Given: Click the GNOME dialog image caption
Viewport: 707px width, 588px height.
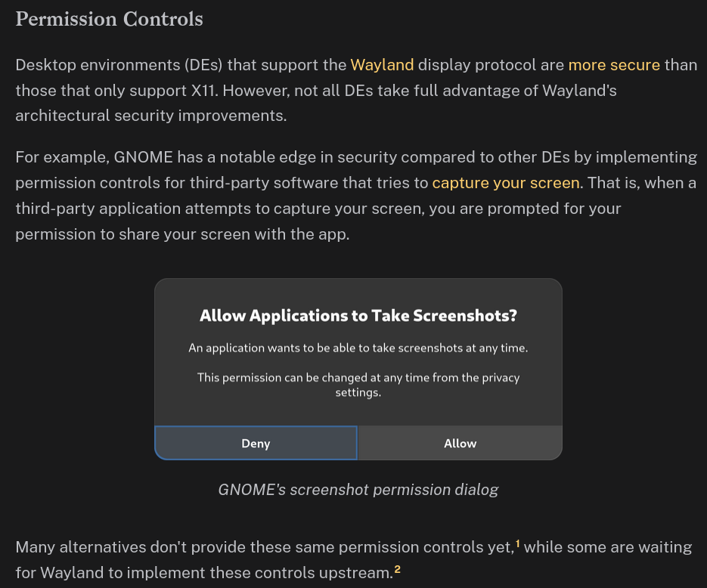Looking at the screenshot, I should coord(358,490).
